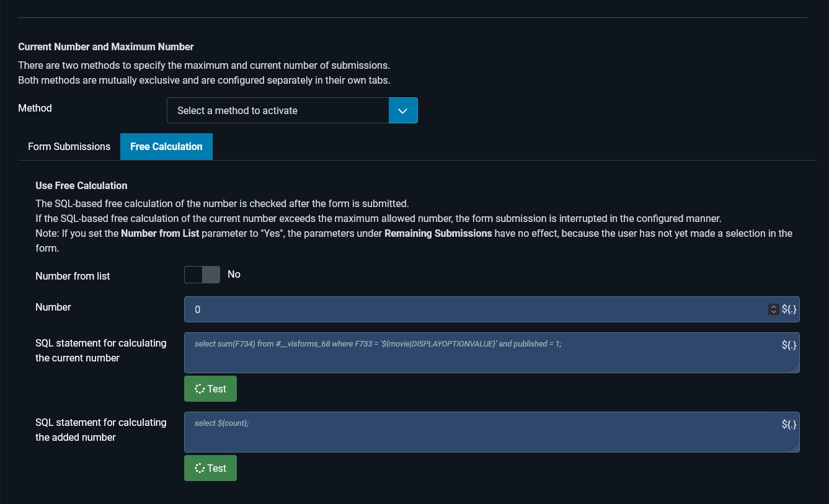Switch off the Number from list setting
829x504 pixels.
[202, 275]
